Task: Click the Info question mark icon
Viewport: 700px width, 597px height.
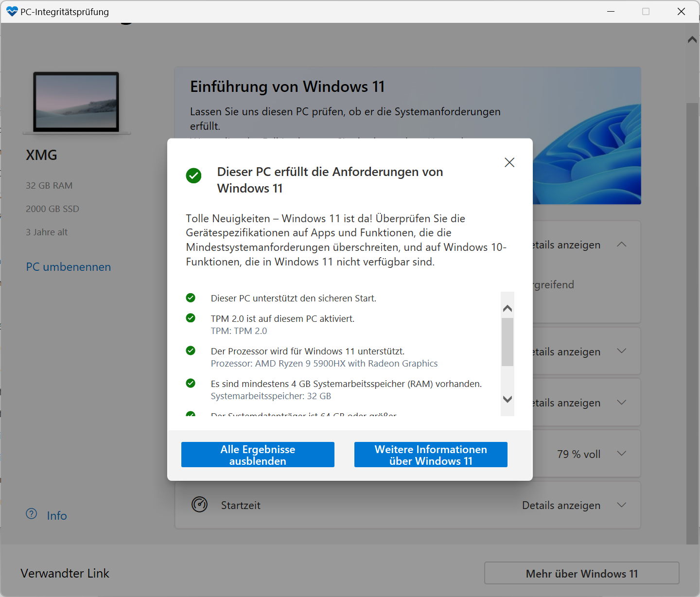Action: tap(32, 514)
